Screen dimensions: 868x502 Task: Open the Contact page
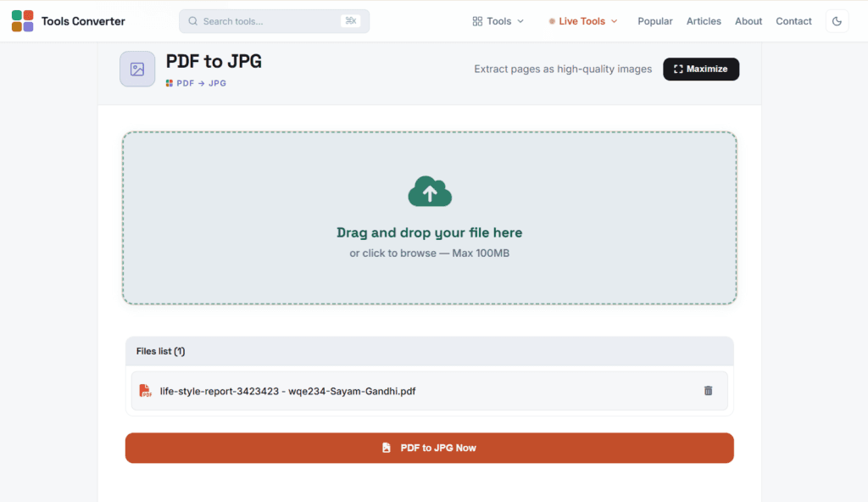click(x=793, y=21)
